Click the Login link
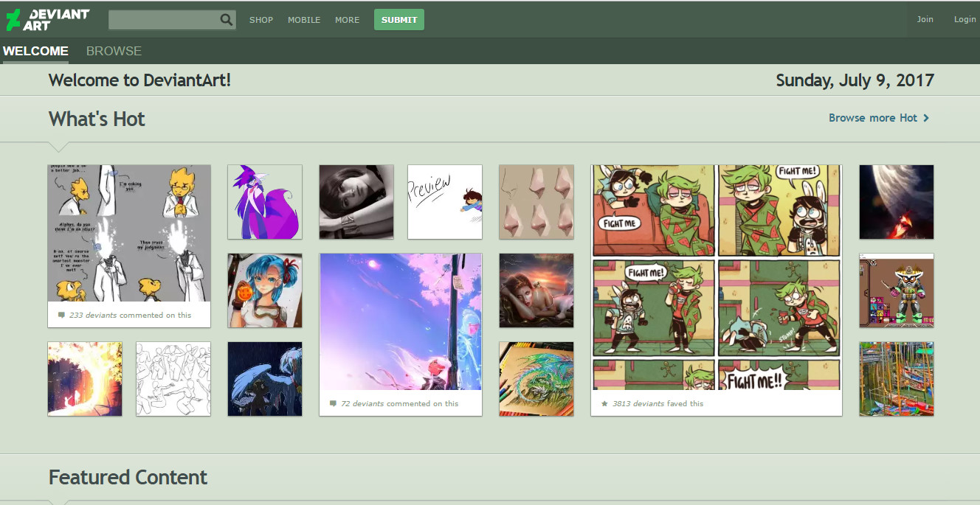Image resolution: width=980 pixels, height=505 pixels. click(x=965, y=19)
